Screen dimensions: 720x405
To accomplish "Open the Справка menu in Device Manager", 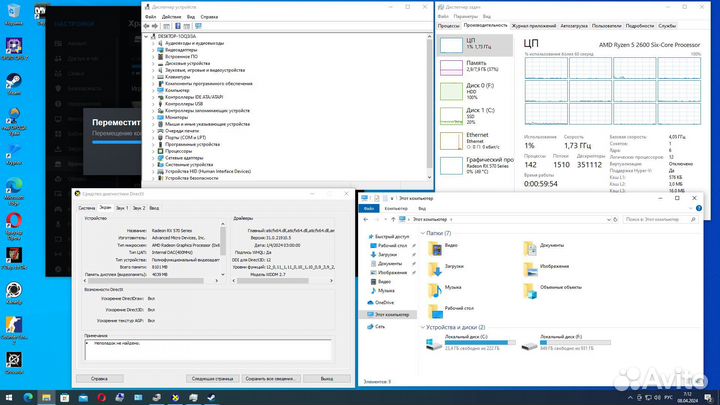I will (209, 17).
